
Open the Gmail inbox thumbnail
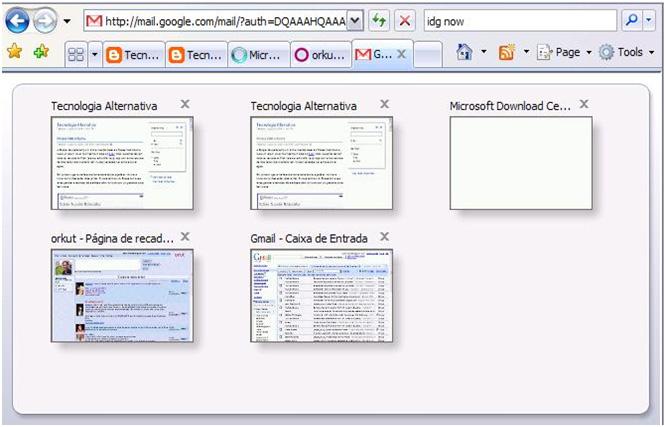tap(322, 296)
